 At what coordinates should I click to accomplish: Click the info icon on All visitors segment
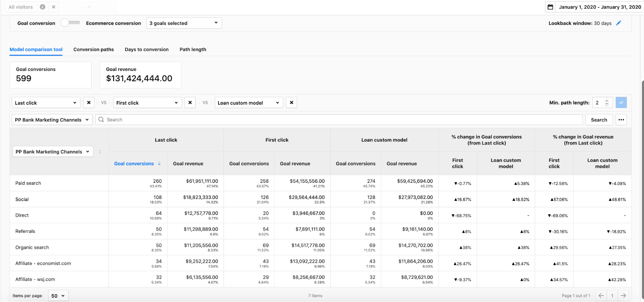click(42, 7)
